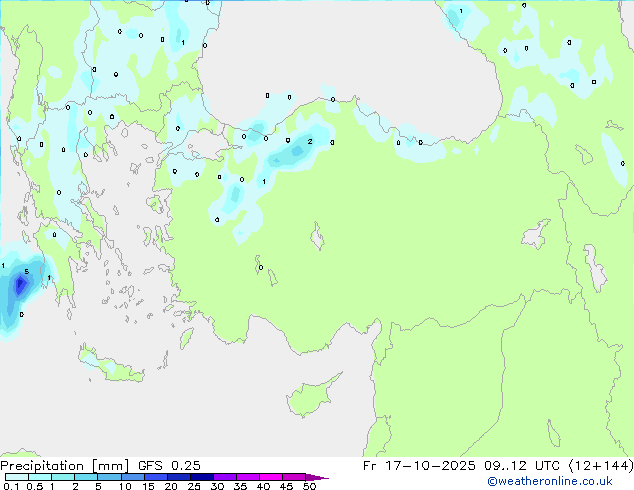Click the legend tick label '45'
The image size is (634, 490).
pyautogui.click(x=286, y=486)
